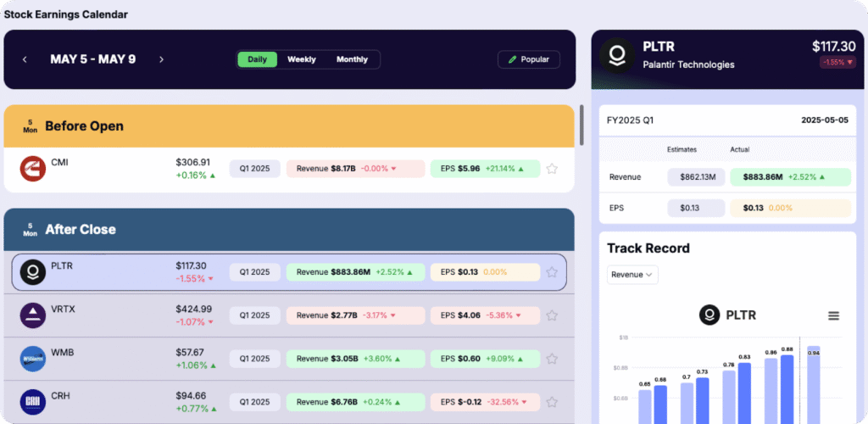Click WMB Revenue $3.05B badge
This screenshot has height=424, width=868.
click(355, 359)
